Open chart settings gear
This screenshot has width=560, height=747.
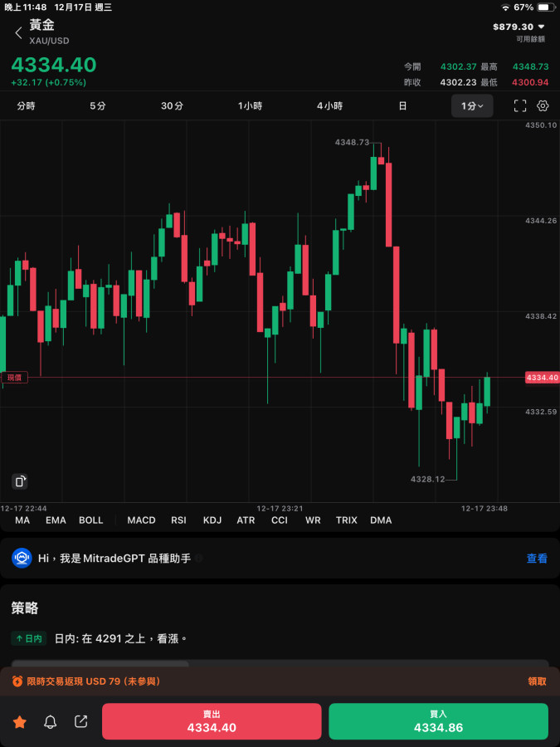(x=543, y=105)
